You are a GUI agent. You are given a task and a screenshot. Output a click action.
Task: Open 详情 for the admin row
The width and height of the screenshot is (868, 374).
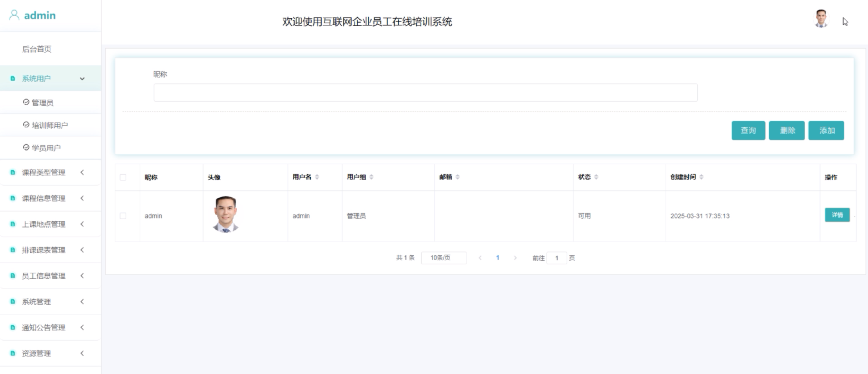pyautogui.click(x=837, y=215)
